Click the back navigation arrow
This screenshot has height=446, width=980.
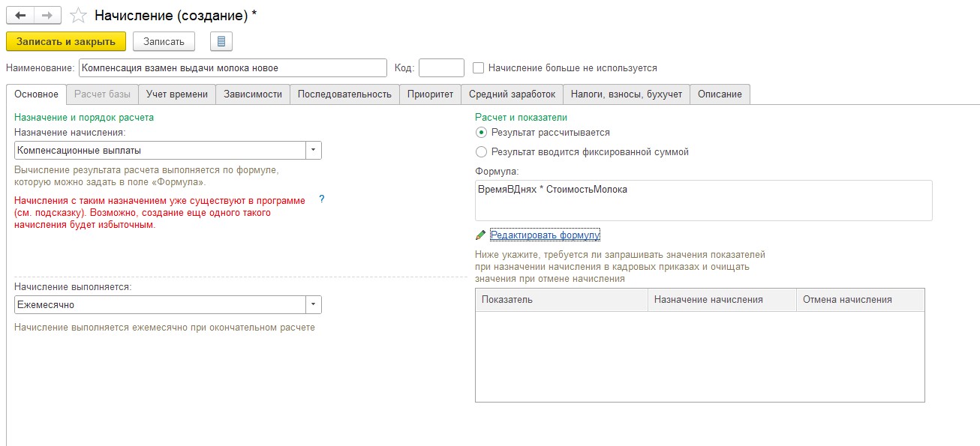(20, 15)
